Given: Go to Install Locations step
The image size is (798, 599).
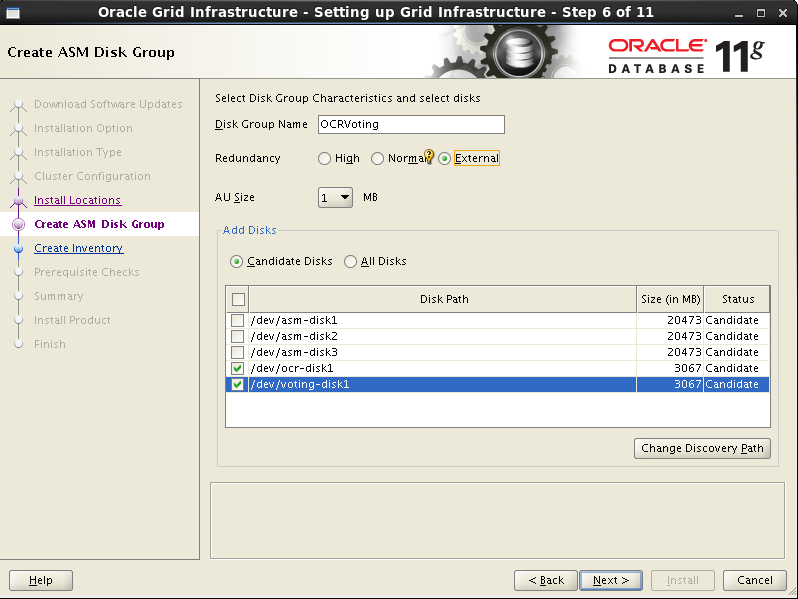Looking at the screenshot, I should pyautogui.click(x=77, y=200).
